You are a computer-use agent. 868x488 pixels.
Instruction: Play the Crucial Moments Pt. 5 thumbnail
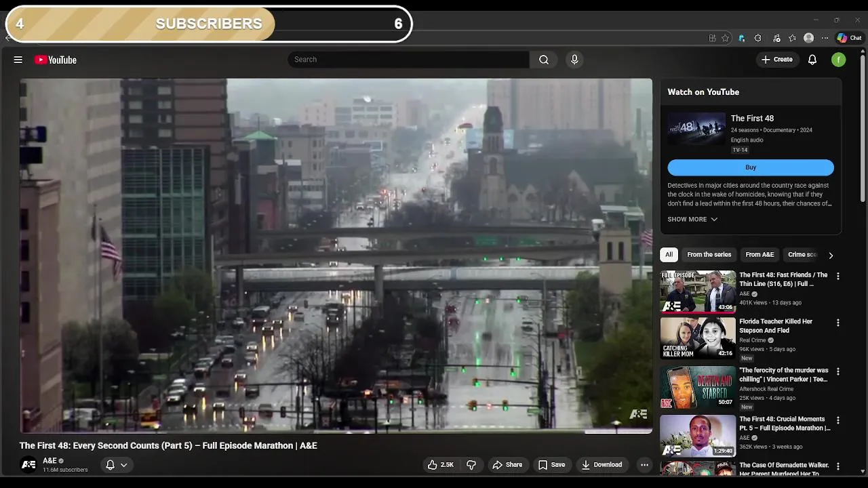point(698,436)
